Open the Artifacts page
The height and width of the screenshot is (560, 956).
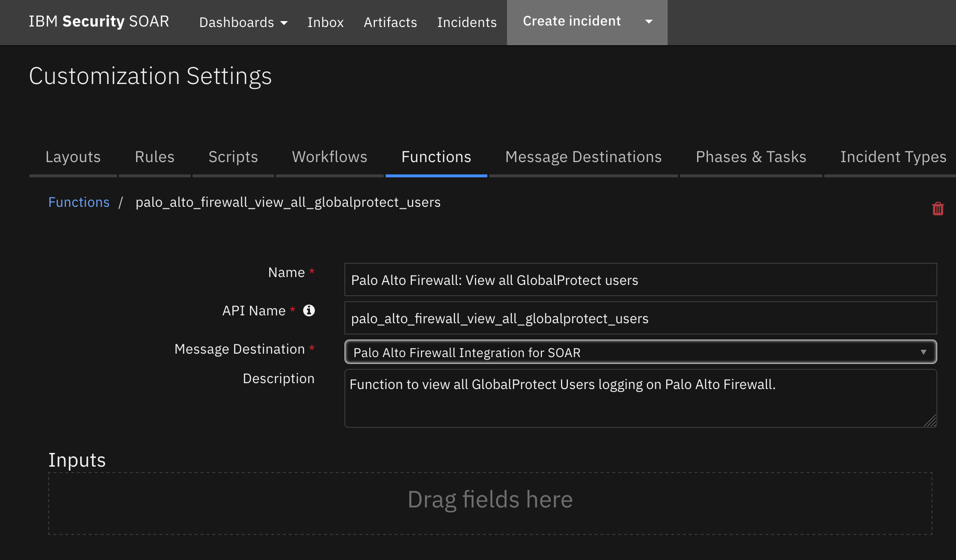(x=390, y=22)
